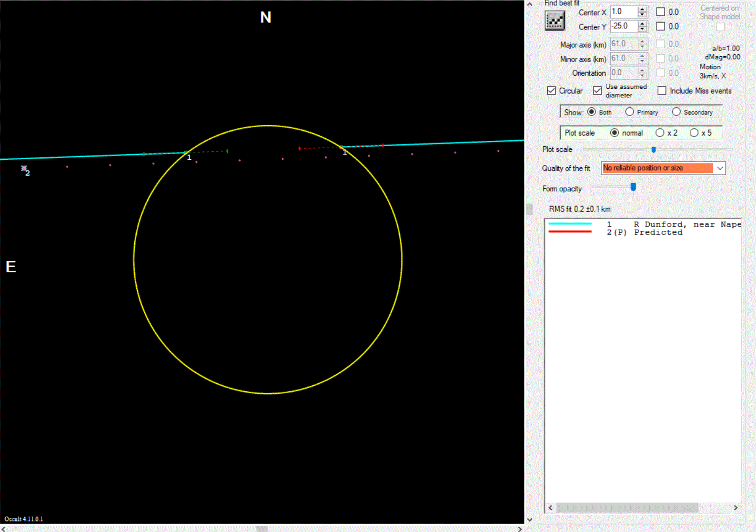The height and width of the screenshot is (532, 756).
Task: Select normal plot scale radio
Action: [x=614, y=133]
